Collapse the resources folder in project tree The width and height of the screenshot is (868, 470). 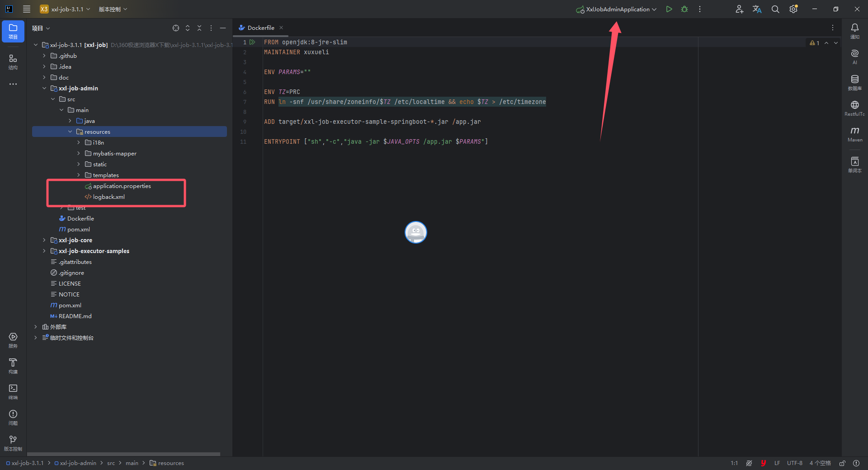pyautogui.click(x=70, y=132)
